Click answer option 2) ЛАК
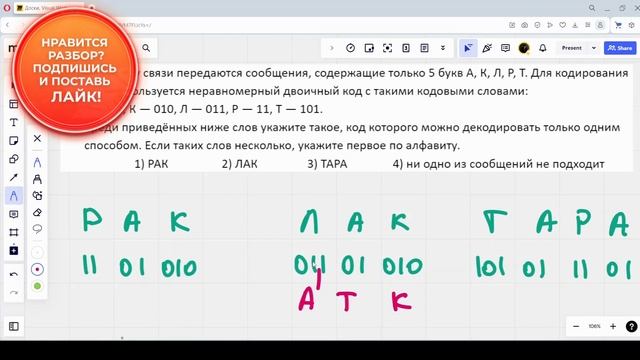The image size is (640, 360). (240, 164)
